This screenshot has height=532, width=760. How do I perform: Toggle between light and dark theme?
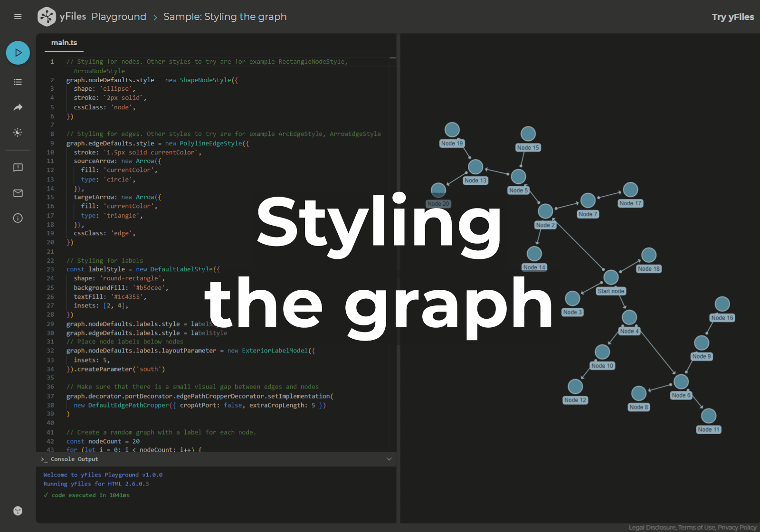[x=18, y=133]
